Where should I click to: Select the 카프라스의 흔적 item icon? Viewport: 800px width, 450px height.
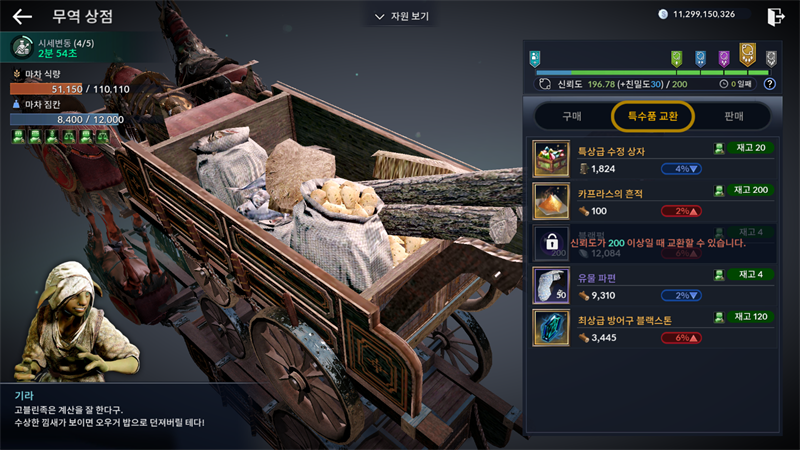tap(551, 201)
